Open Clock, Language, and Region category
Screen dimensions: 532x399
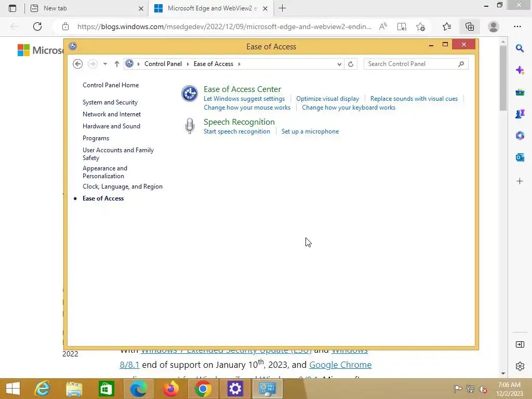pos(123,187)
